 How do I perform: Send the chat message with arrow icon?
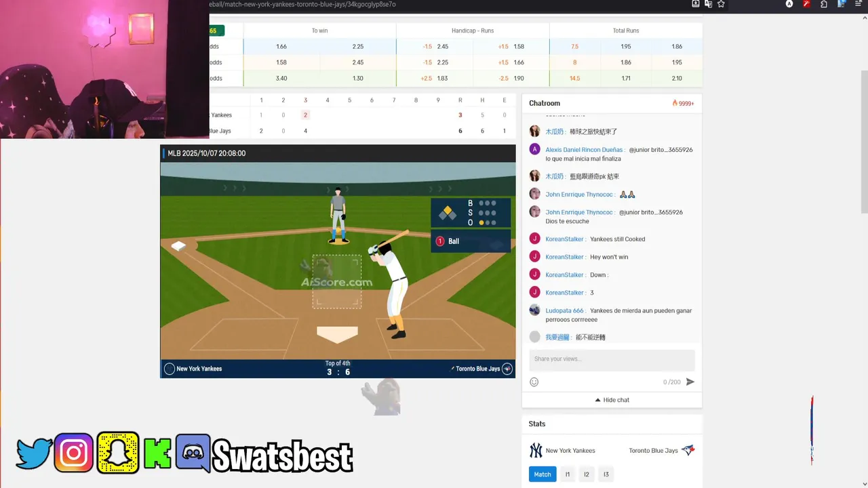[x=690, y=382]
